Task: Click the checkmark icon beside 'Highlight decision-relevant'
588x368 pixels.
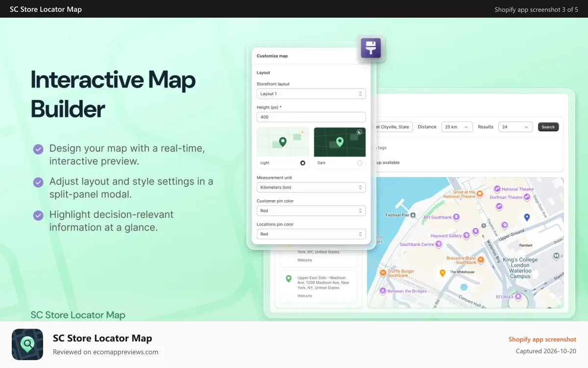Action: [38, 216]
